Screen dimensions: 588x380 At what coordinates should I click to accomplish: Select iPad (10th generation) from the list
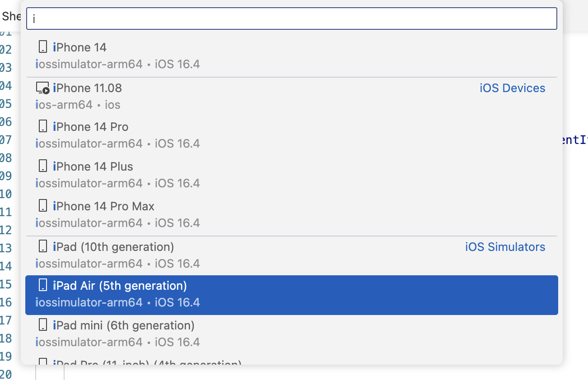pos(181,254)
